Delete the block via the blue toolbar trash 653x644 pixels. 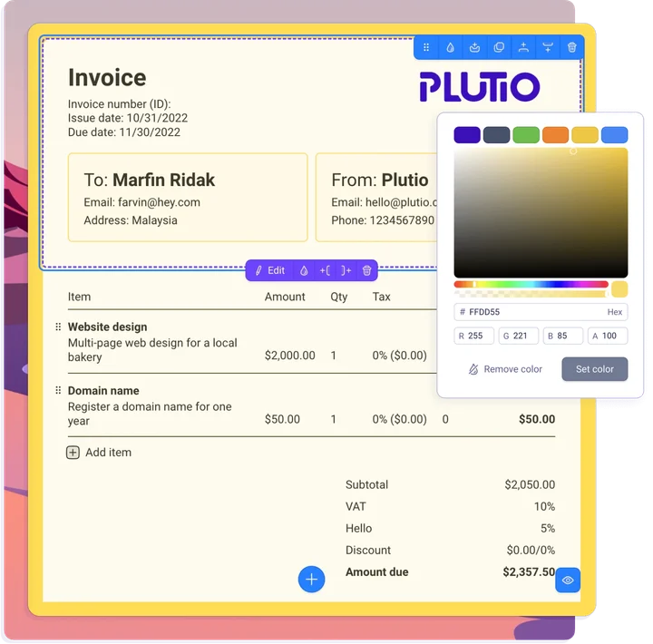571,48
